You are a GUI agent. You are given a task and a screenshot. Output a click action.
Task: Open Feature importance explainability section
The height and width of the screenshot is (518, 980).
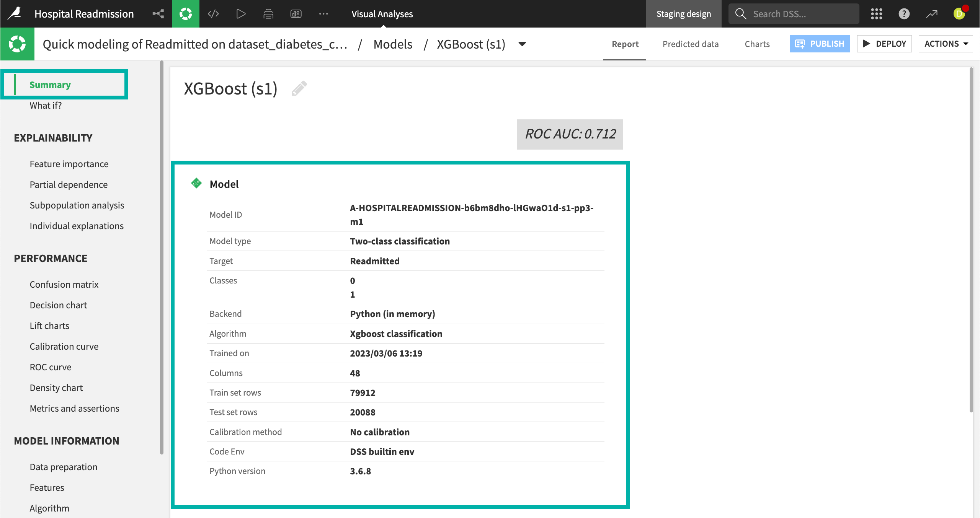coord(69,164)
